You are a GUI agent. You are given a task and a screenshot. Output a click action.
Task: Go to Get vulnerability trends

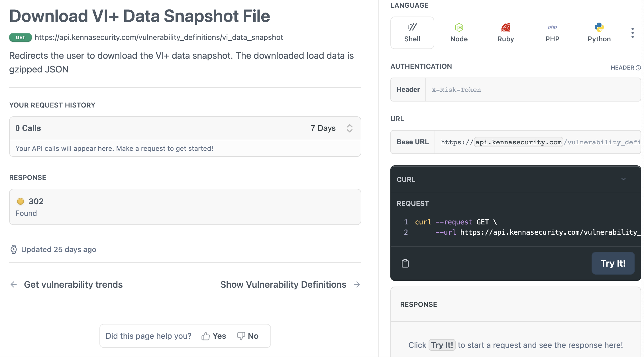click(73, 285)
